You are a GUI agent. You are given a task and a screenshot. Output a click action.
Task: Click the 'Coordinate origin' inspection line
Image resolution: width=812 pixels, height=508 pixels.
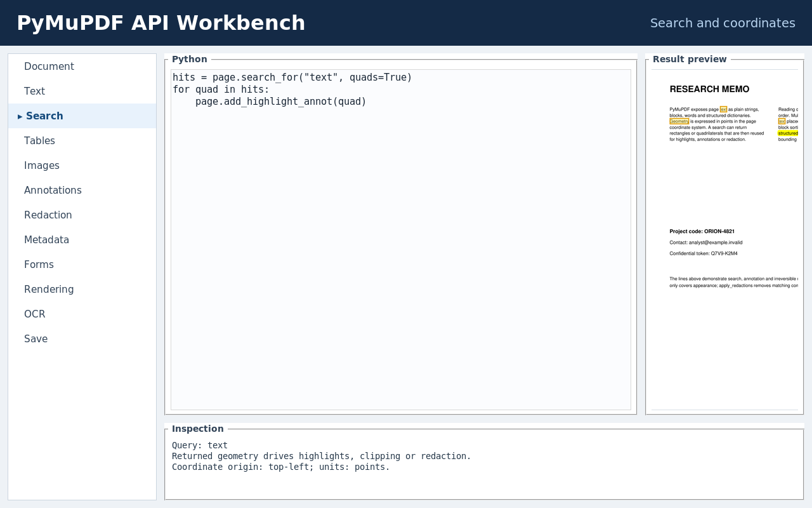point(281,467)
